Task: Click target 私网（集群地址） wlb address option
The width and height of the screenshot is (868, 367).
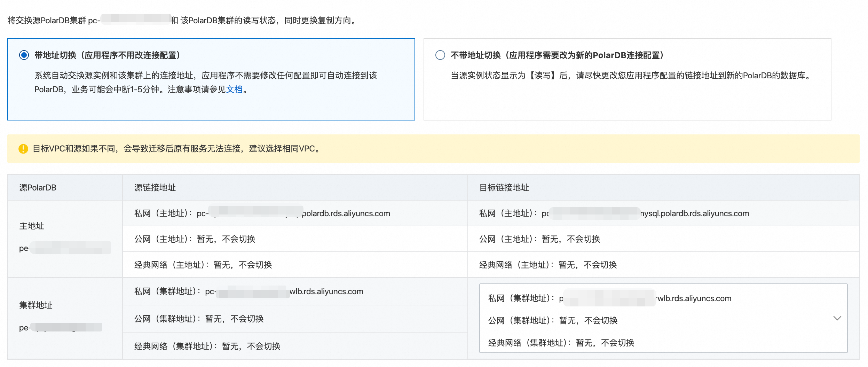Action: pyautogui.click(x=610, y=298)
